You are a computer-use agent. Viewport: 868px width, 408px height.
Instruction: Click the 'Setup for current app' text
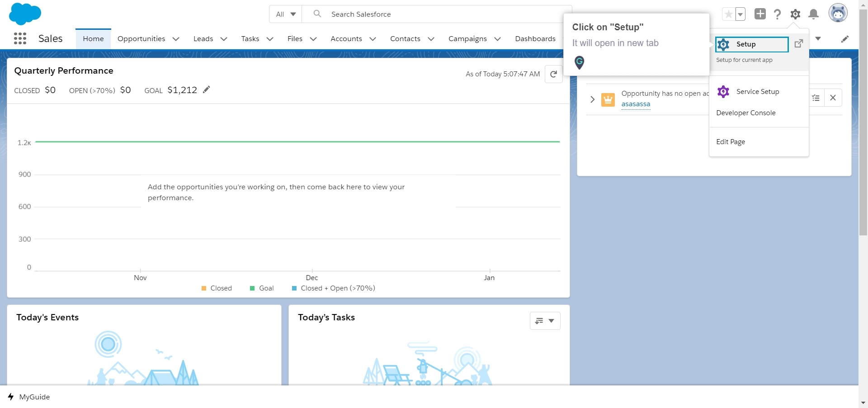click(744, 60)
